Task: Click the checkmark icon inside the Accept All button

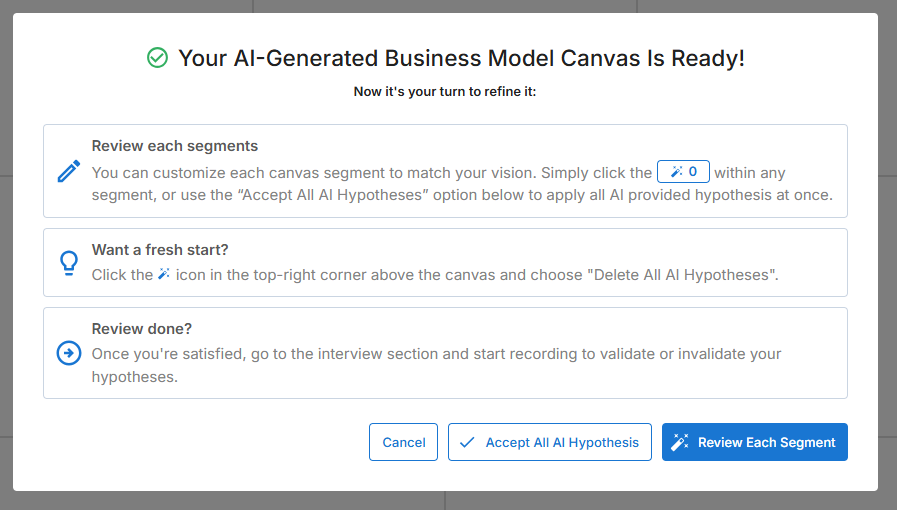Action: [x=467, y=442]
